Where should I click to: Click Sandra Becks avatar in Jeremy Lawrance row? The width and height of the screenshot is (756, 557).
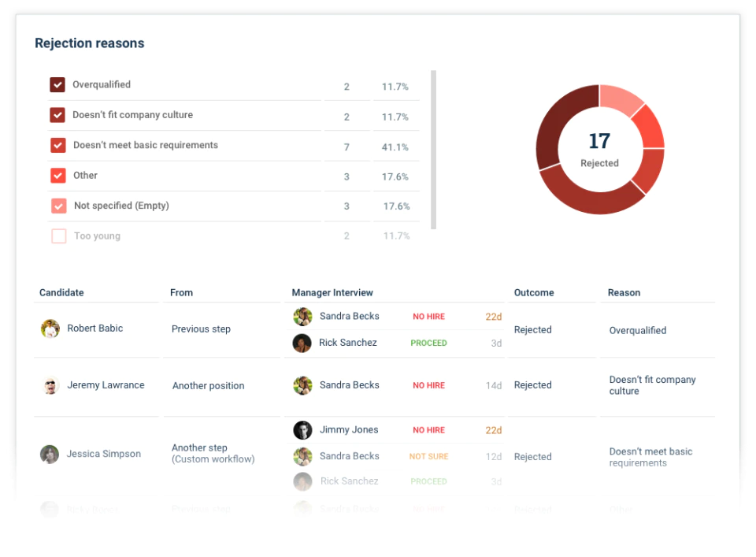pos(302,385)
